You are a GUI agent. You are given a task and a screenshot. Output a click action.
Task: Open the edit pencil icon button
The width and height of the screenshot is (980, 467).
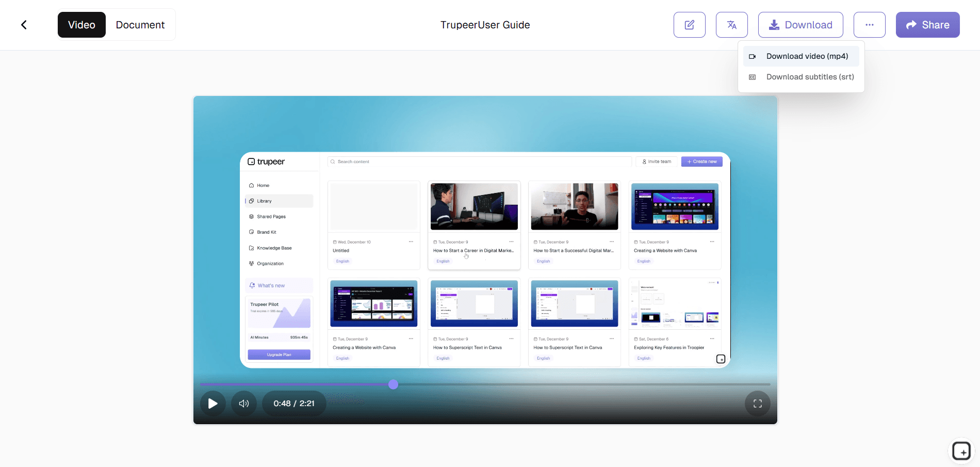[x=690, y=25]
